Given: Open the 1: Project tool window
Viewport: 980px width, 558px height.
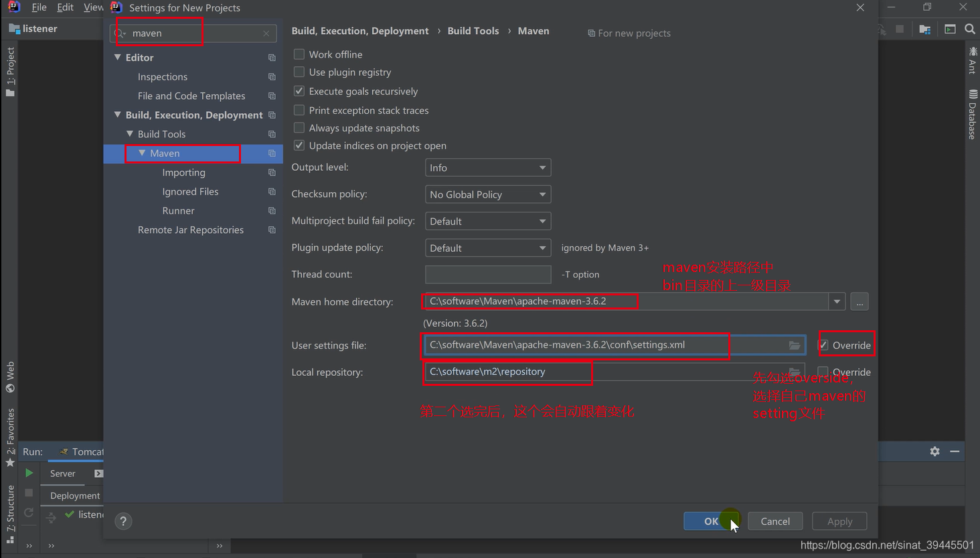Looking at the screenshot, I should tap(10, 72).
